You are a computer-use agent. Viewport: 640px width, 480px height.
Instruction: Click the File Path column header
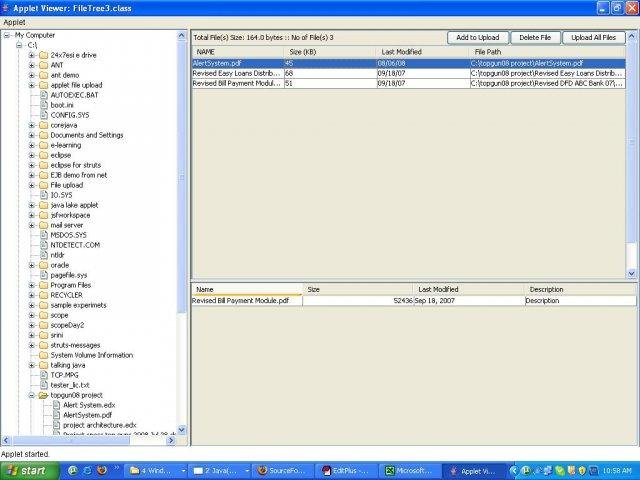(x=548, y=52)
